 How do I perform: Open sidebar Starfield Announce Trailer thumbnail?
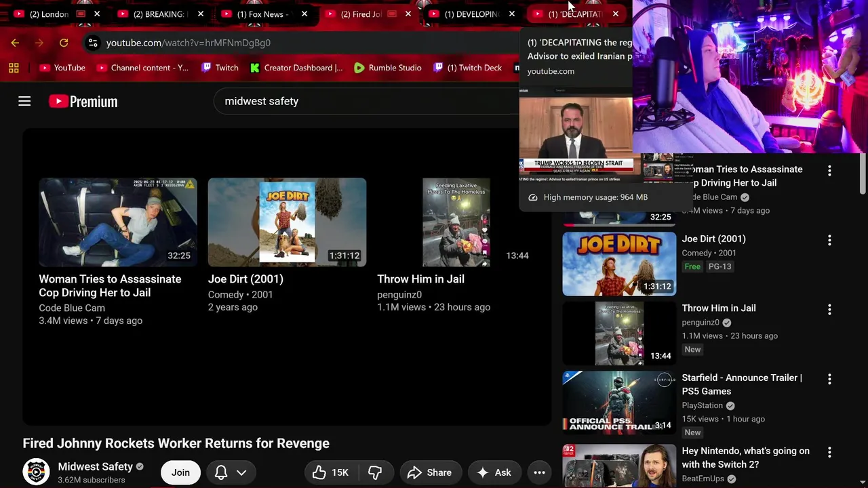[x=619, y=403]
